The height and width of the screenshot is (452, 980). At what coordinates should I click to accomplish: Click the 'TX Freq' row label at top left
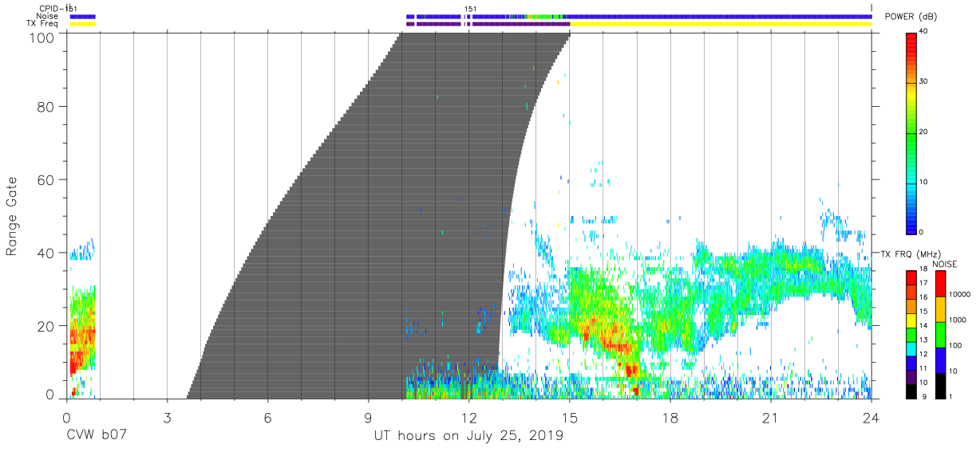tap(42, 24)
